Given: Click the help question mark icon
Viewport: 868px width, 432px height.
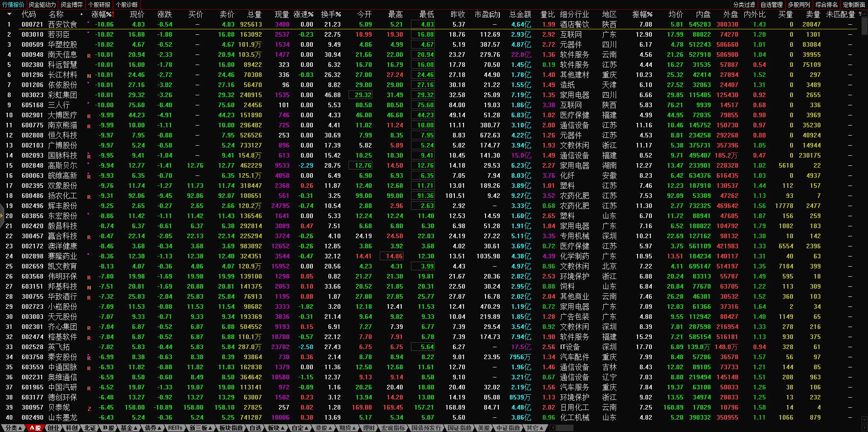Looking at the screenshot, I should [860, 14].
